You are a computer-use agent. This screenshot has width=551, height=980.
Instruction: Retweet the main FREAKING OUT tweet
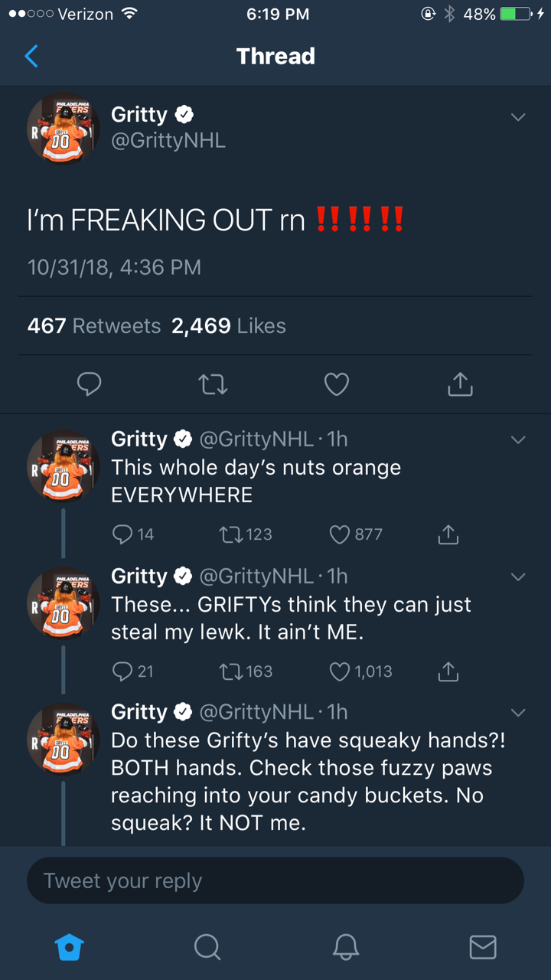coord(214,384)
